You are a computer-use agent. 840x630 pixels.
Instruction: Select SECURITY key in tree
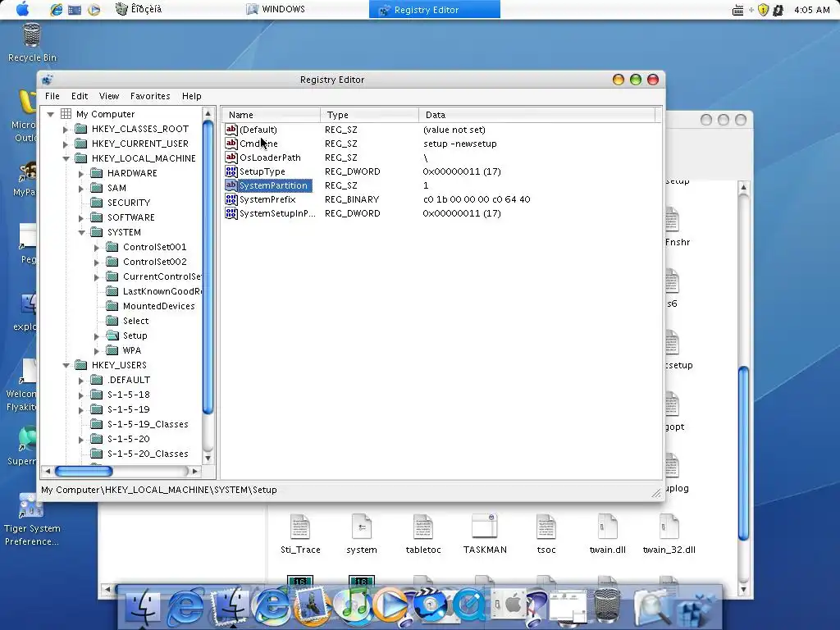point(129,203)
